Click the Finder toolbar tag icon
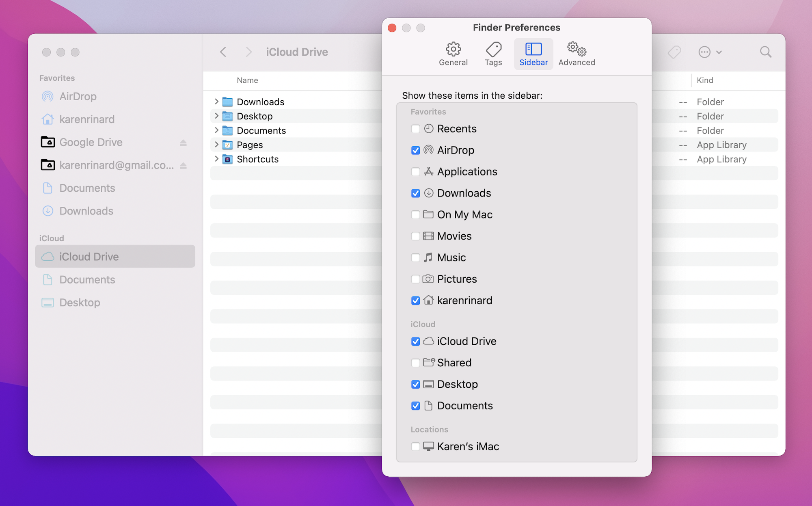812x506 pixels. (x=674, y=52)
